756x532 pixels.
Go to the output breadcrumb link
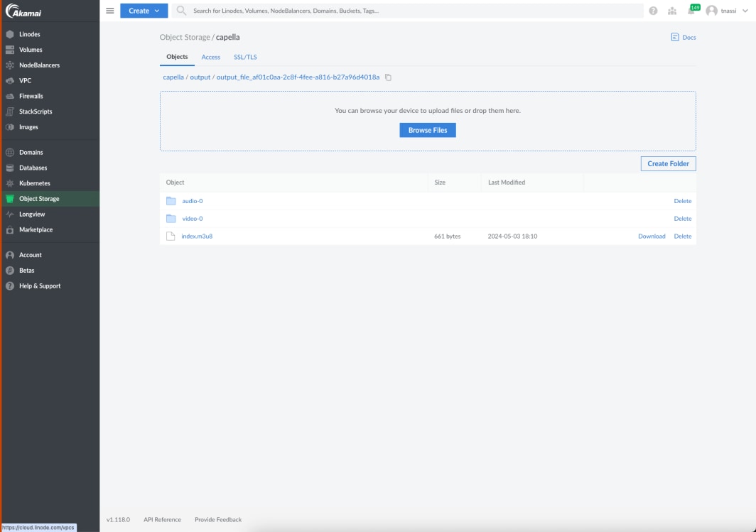[x=200, y=77]
